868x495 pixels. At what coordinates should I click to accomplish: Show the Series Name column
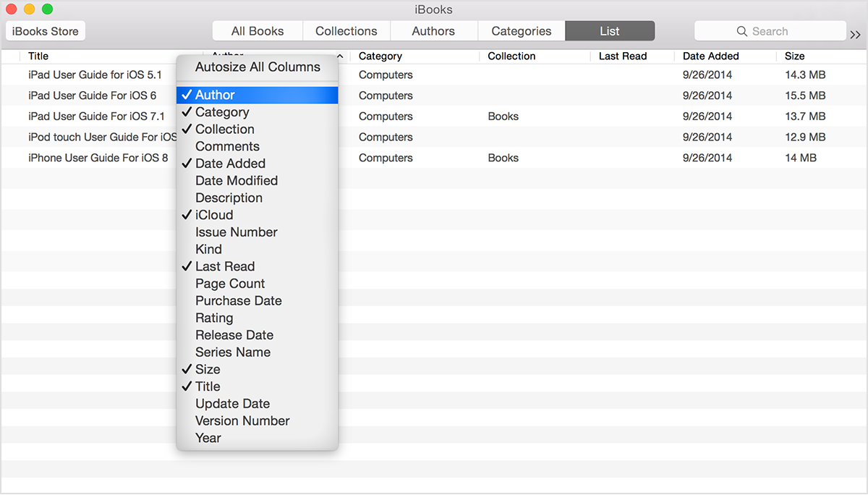257,352
